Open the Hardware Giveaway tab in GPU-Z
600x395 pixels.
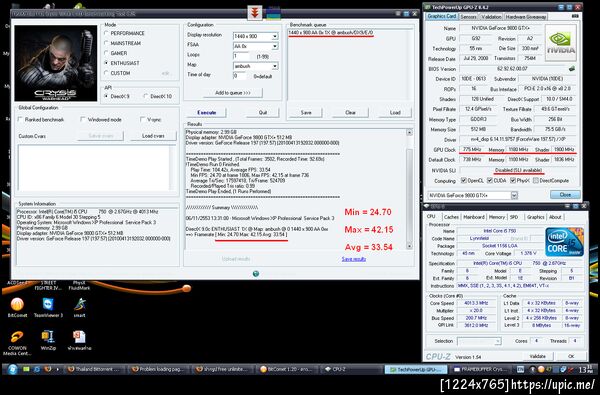[x=525, y=16]
